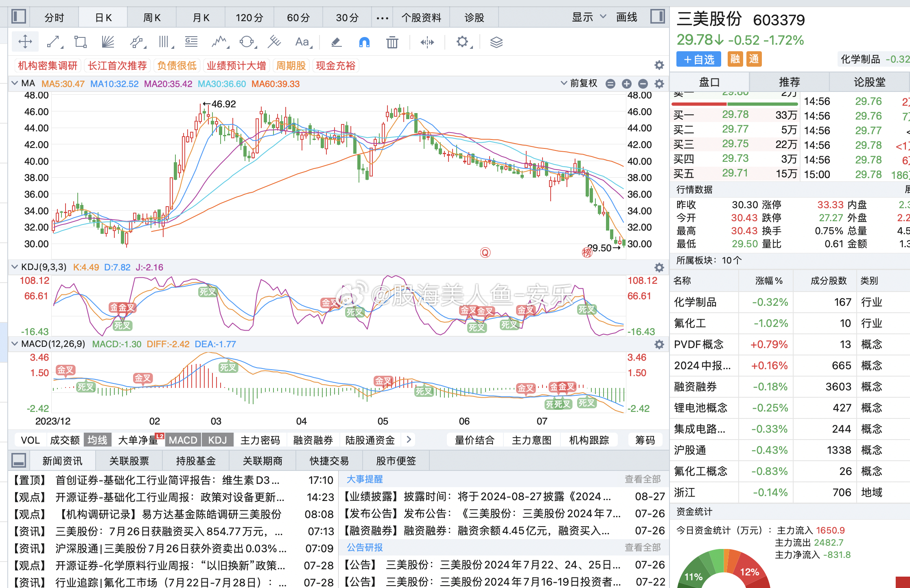The image size is (910, 588).
Task: Toggle the magnet snap tool
Action: (364, 42)
